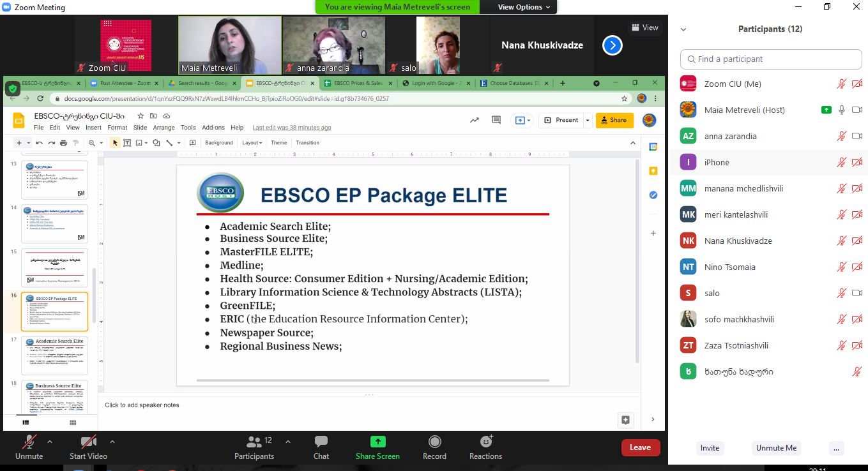
Task: Click the Explore icon at bottom right
Action: point(625,420)
